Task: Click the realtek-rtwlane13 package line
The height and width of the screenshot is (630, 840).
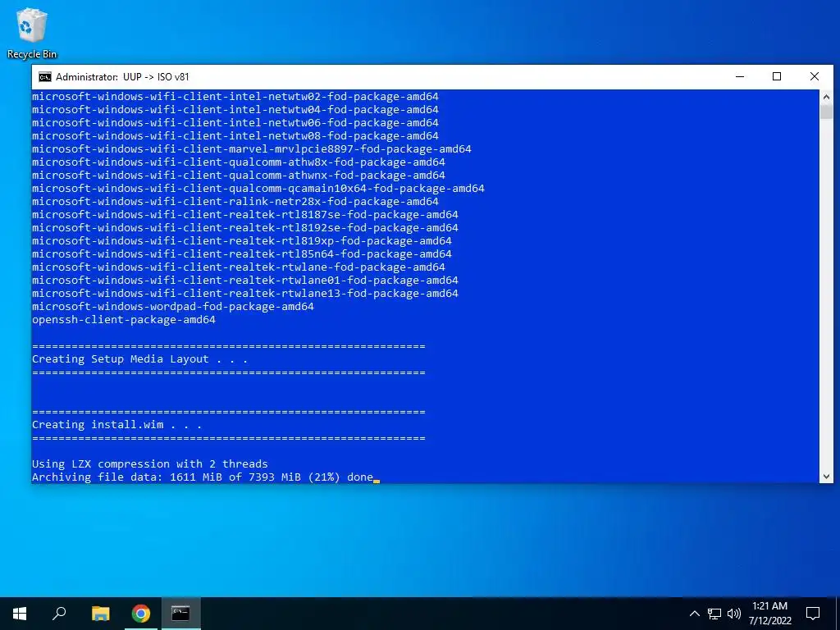Action: (245, 294)
